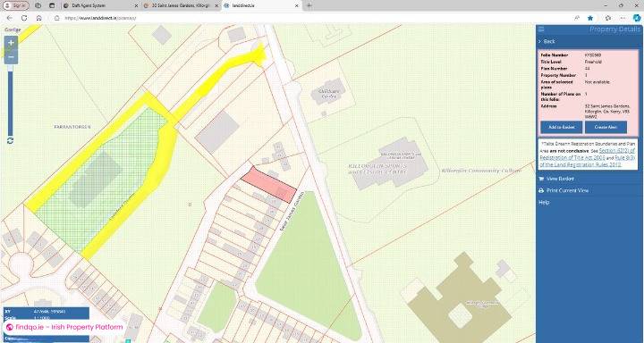Viewport: 644px width, 343px height.
Task: Click the Killorglin Community College label
Action: click(x=481, y=171)
